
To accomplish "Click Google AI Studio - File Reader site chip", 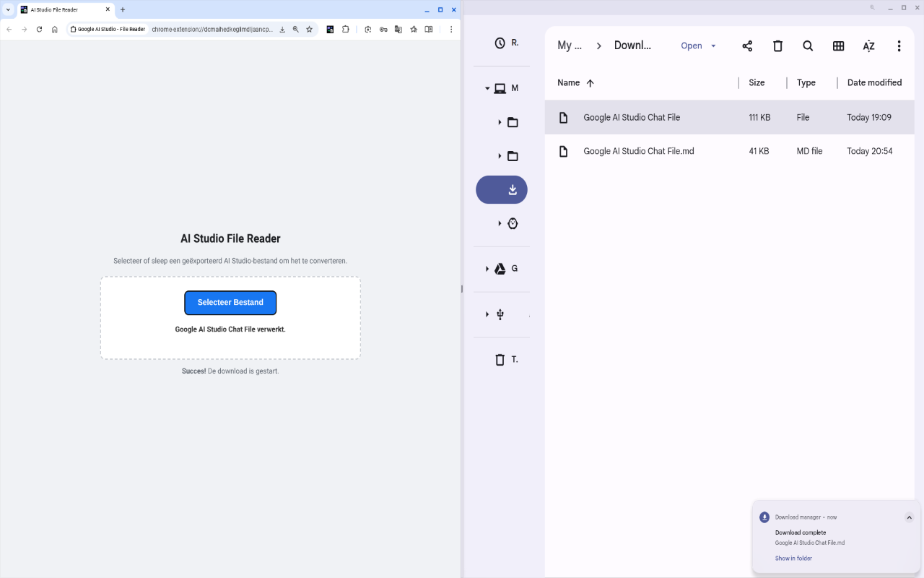I will coord(108,30).
